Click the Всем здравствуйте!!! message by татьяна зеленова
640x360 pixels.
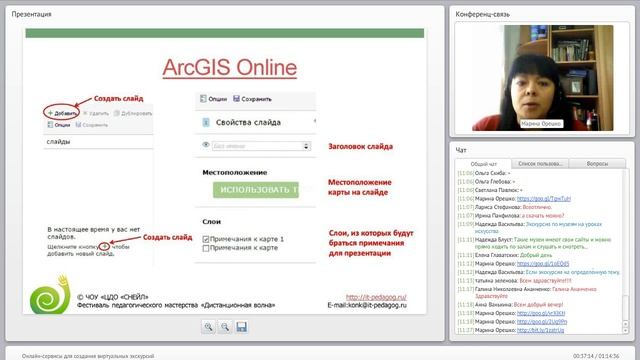click(x=545, y=281)
